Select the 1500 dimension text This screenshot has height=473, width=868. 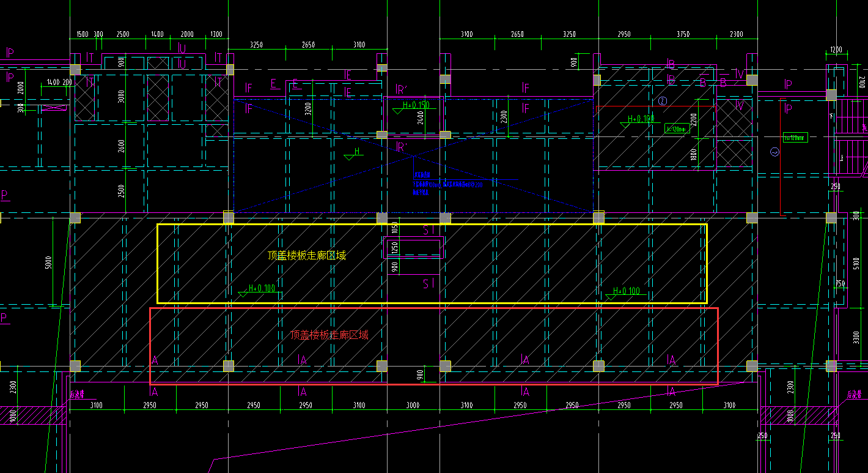tap(82, 35)
